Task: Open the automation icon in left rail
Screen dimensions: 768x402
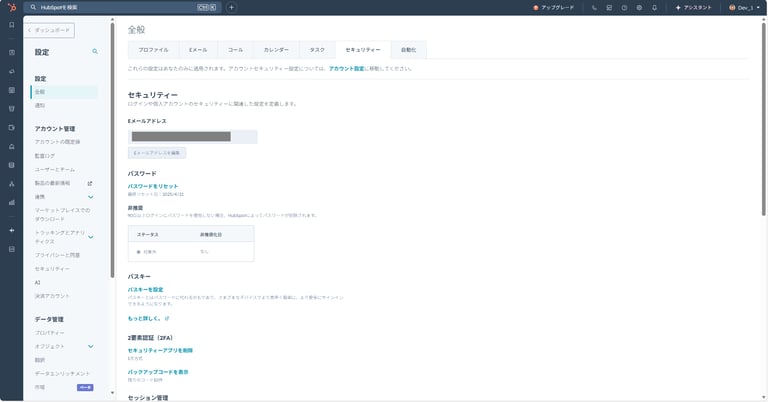Action: pos(12,146)
